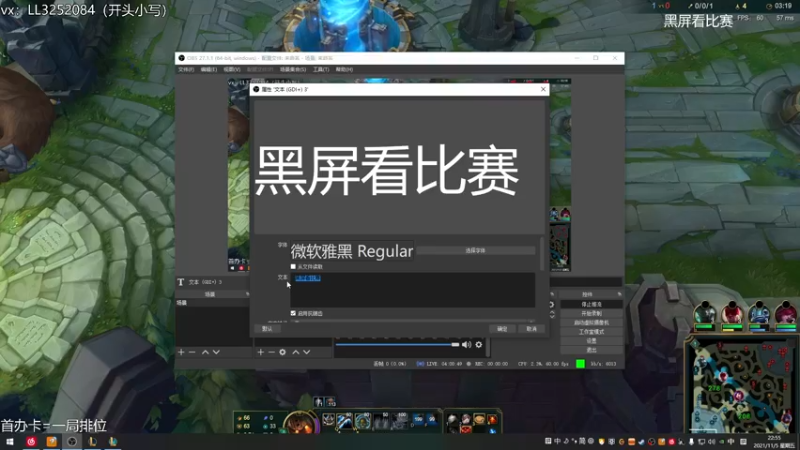The width and height of the screenshot is (800, 450).
Task: Open the Windows Start menu
Action: 10,442
